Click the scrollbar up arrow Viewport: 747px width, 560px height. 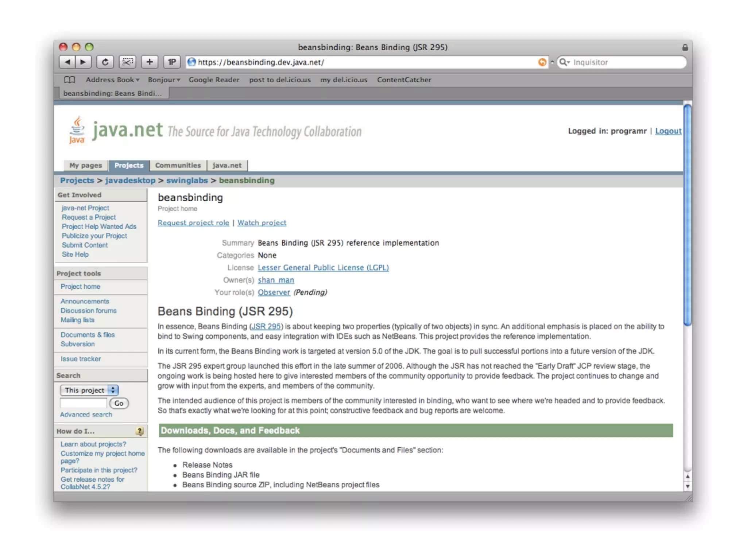[x=688, y=477]
